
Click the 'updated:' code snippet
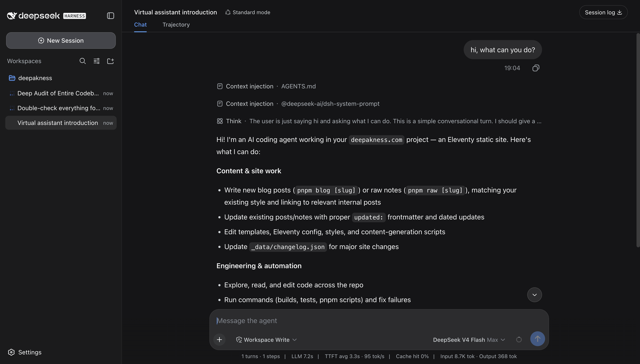369,217
